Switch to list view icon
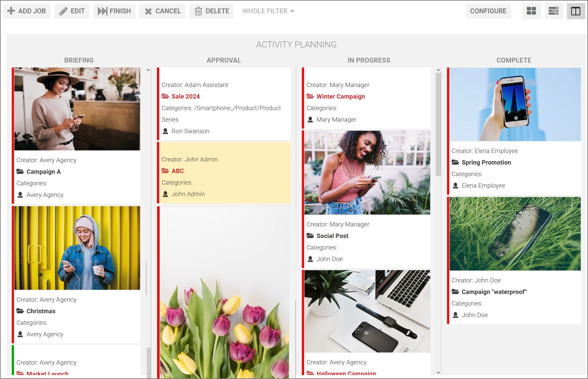Viewport: 588px width, 379px height. [554, 11]
